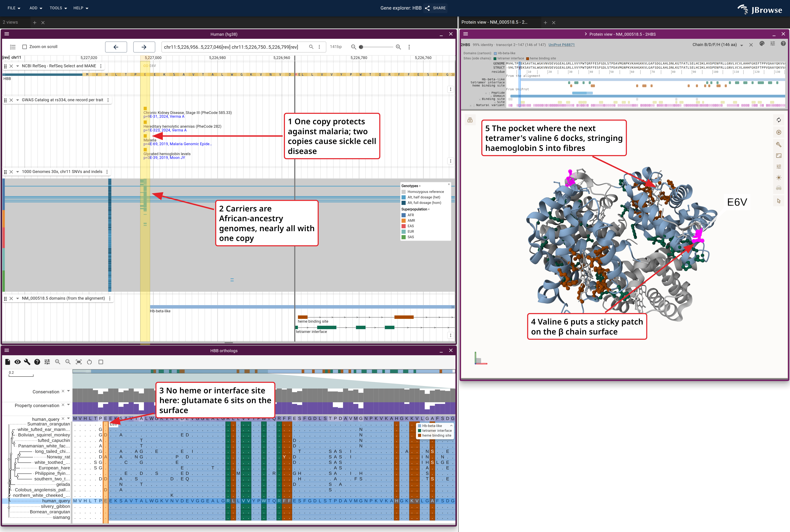The width and height of the screenshot is (790, 532).
Task: Expand the NM_000518.5 domains track dropdown
Action: point(17,299)
